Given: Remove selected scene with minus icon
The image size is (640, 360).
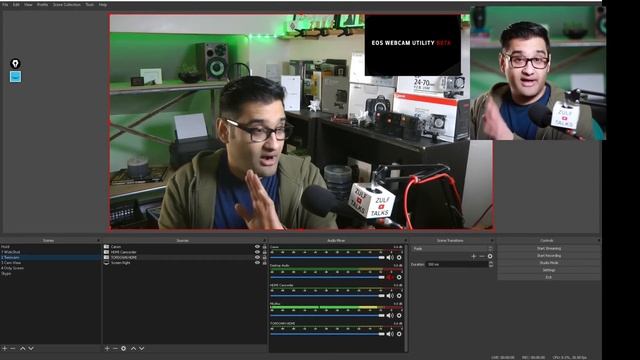Looking at the screenshot, I should click(13, 349).
